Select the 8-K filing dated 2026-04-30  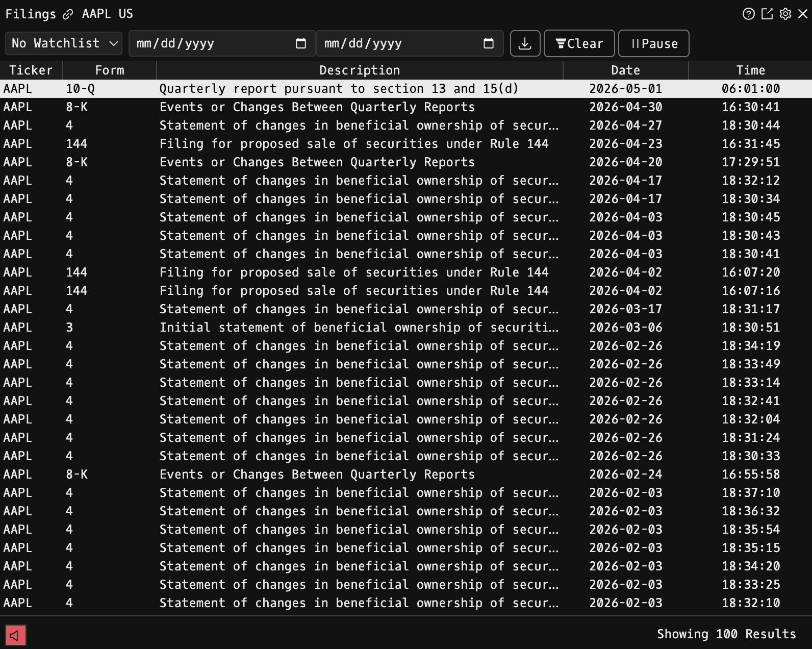point(406,107)
